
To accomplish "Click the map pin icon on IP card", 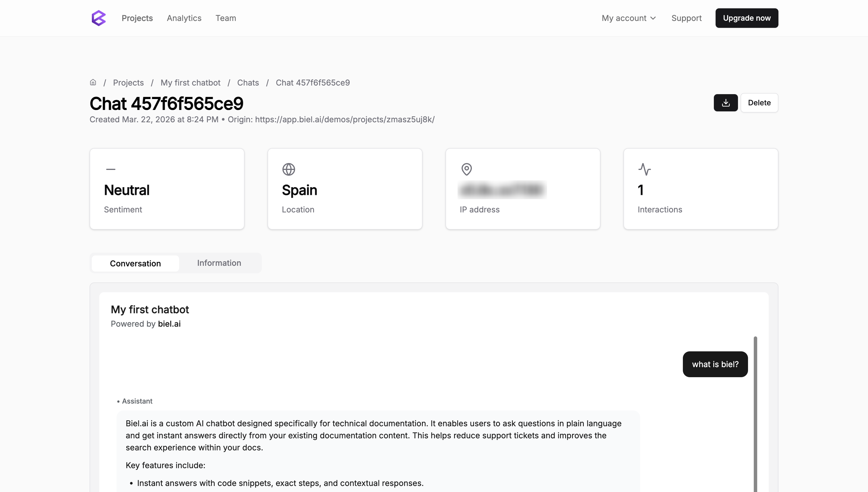I will pyautogui.click(x=466, y=169).
